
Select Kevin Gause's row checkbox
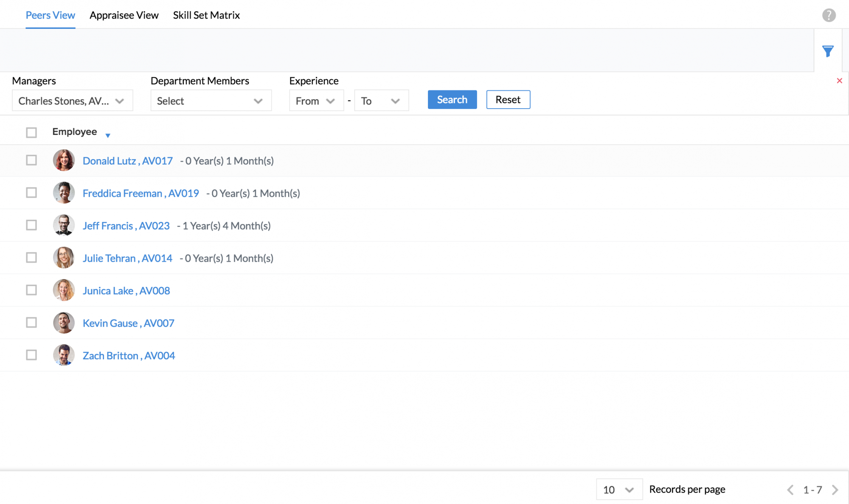[x=31, y=322]
